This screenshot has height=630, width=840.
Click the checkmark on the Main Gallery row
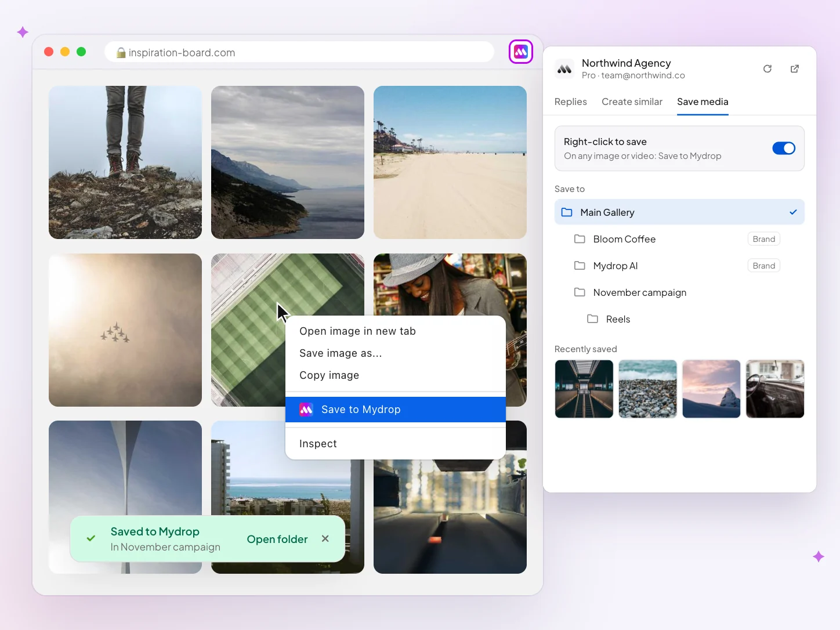(x=793, y=212)
